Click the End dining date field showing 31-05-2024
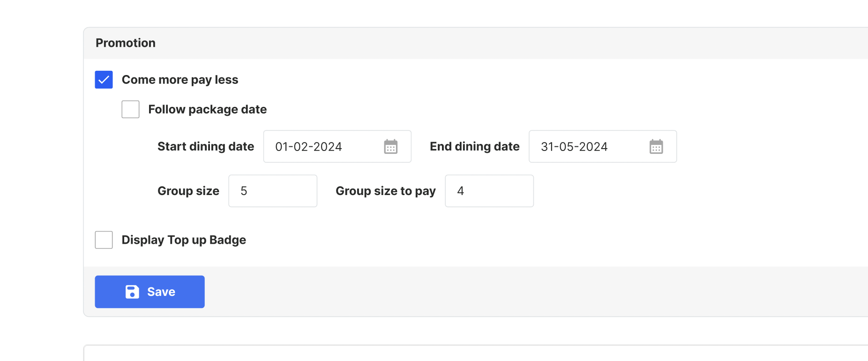868x361 pixels. [588, 147]
